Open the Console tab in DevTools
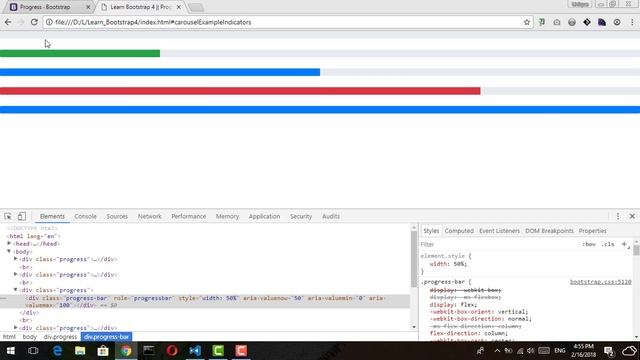Screen dimensions: 640x360 (x=85, y=216)
